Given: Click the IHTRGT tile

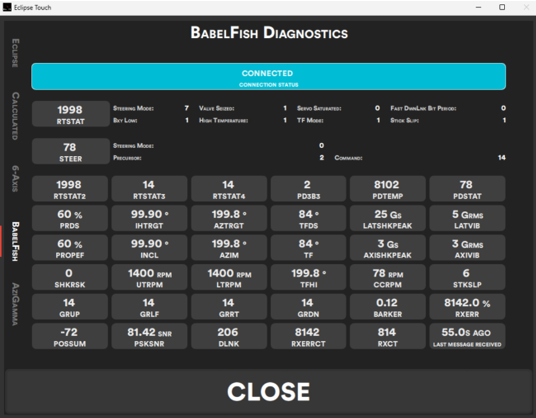Looking at the screenshot, I should [x=149, y=218].
